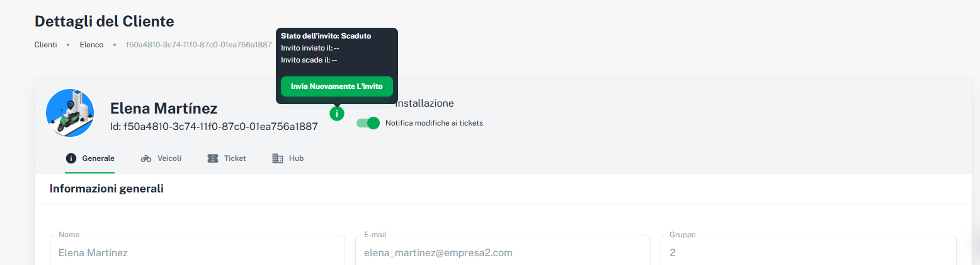Go to Clienti in the breadcrumb
Viewport: 980px width, 265px height.
coord(45,45)
